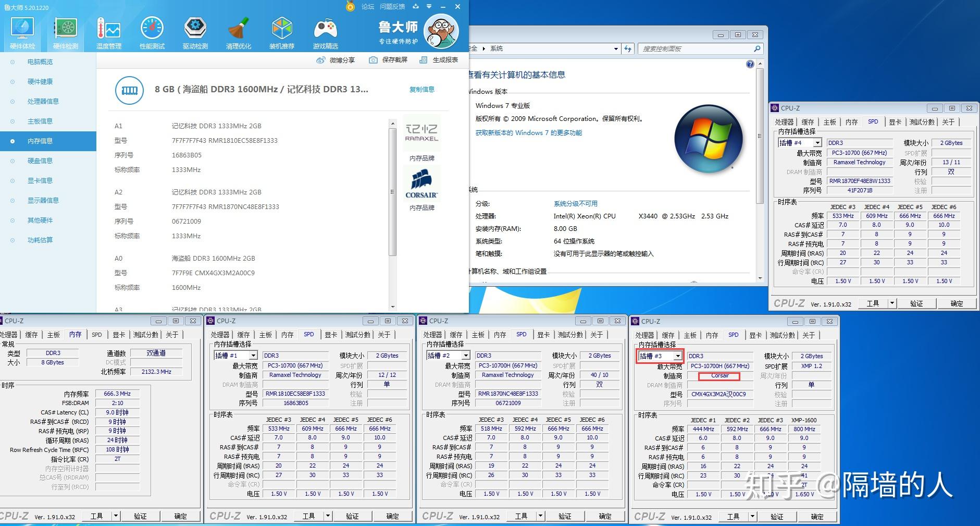Click 验证 button in slot #4 CPU-Z window
Viewport: 980px width, 526px height.
click(x=916, y=303)
